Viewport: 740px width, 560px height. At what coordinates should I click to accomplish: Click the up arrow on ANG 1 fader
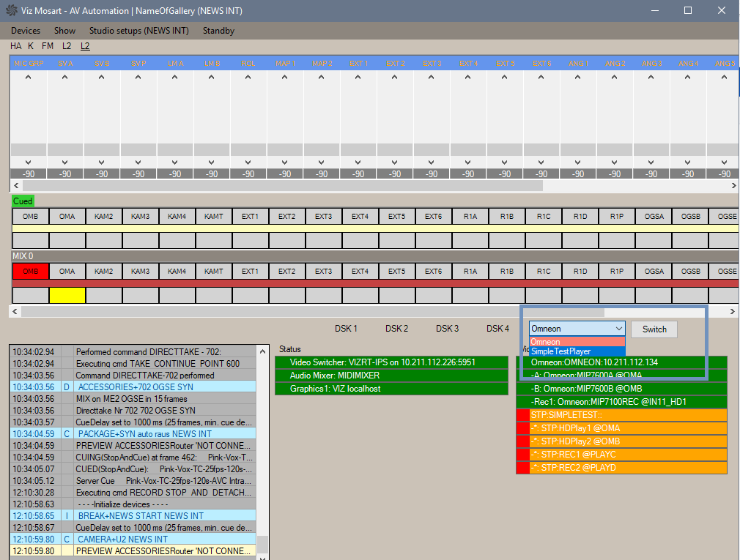[x=578, y=78]
